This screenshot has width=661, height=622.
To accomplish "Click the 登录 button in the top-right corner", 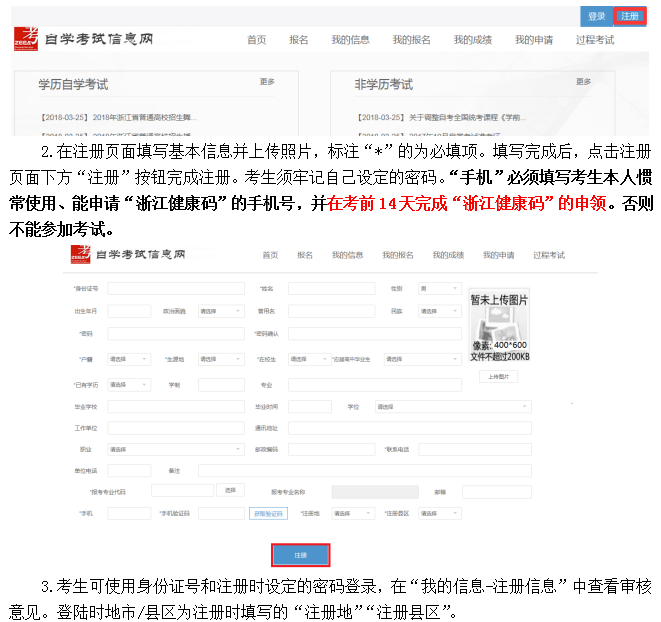I will coord(597,16).
